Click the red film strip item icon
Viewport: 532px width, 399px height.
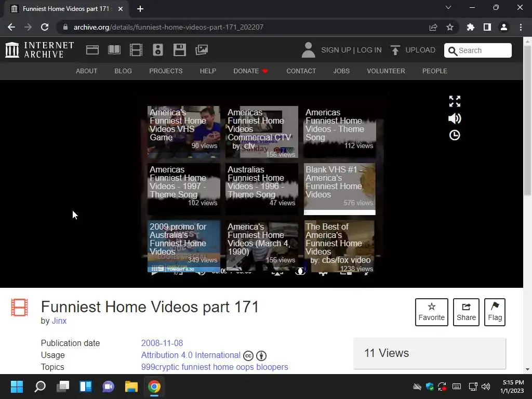click(x=19, y=307)
